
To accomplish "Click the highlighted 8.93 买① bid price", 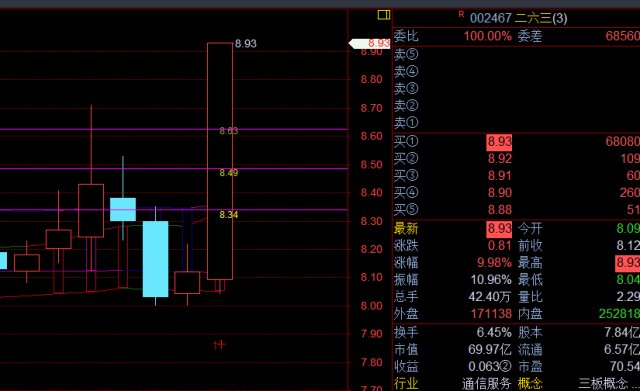I will (499, 142).
